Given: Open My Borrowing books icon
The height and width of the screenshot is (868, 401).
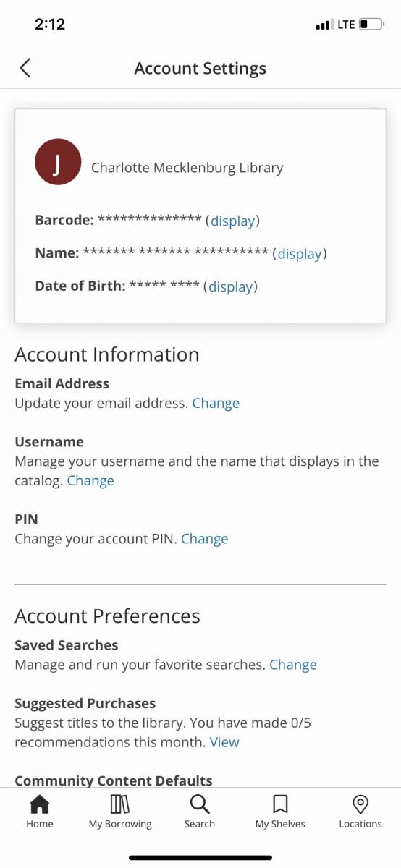Looking at the screenshot, I should click(x=120, y=804).
